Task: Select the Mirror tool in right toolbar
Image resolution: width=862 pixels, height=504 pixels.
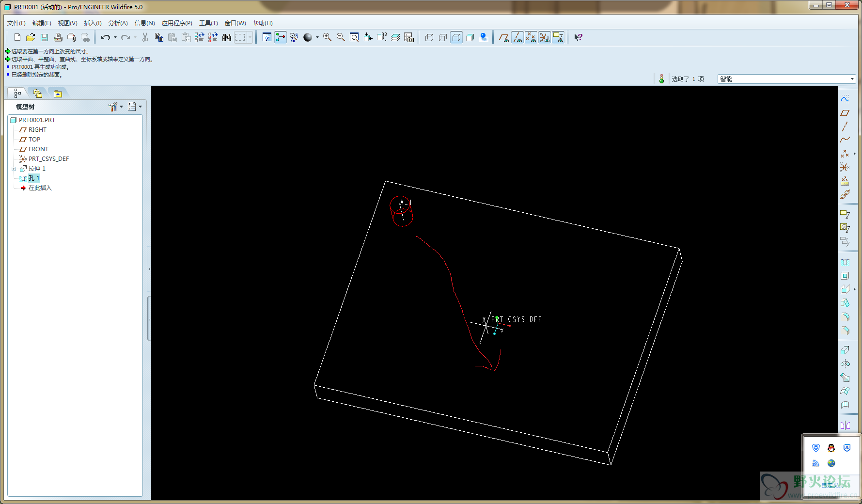Action: [845, 425]
